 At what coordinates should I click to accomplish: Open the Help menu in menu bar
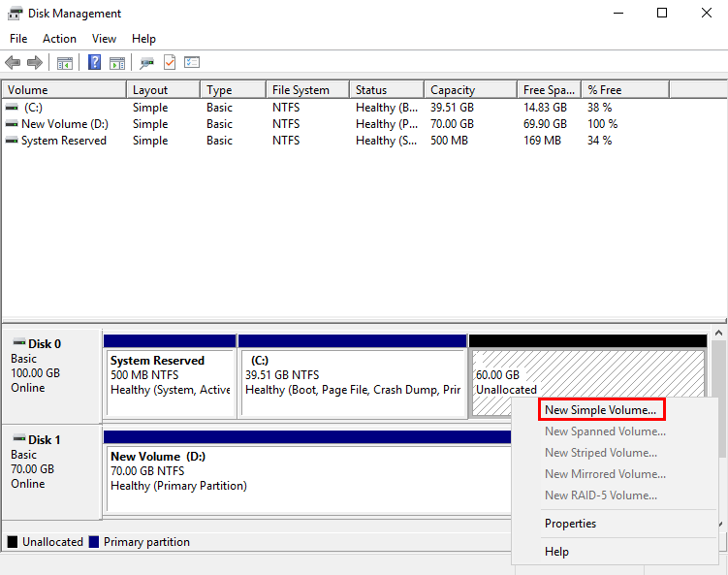[143, 39]
